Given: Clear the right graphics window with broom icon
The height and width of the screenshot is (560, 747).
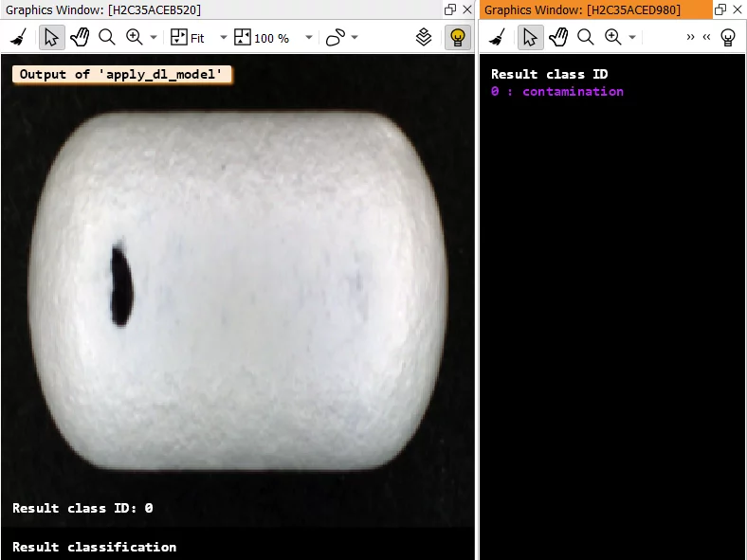Looking at the screenshot, I should click(497, 38).
